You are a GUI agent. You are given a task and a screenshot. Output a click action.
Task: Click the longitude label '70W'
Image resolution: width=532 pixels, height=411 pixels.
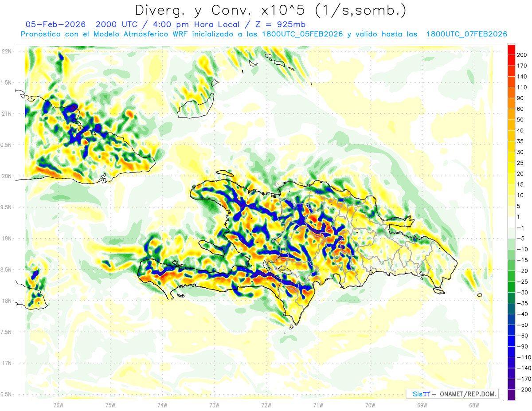[x=370, y=405]
